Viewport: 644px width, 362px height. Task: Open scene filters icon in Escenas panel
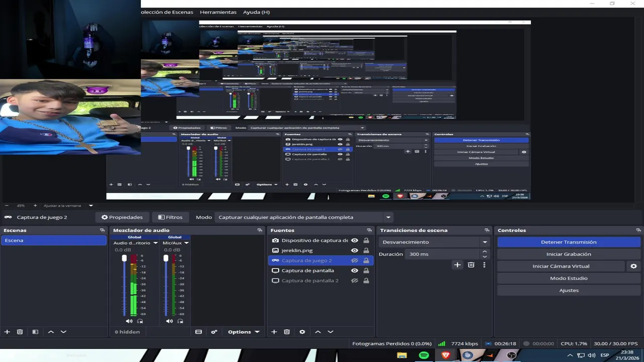pyautogui.click(x=35, y=332)
